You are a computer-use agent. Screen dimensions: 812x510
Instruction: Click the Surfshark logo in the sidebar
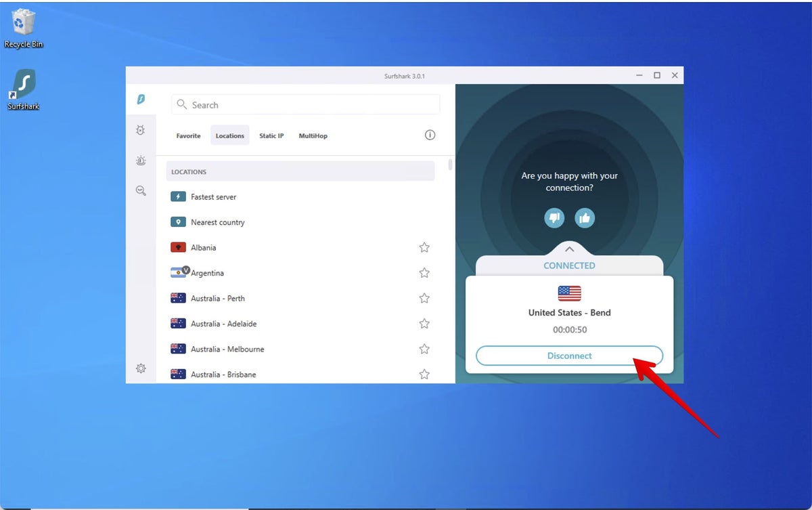click(x=141, y=99)
